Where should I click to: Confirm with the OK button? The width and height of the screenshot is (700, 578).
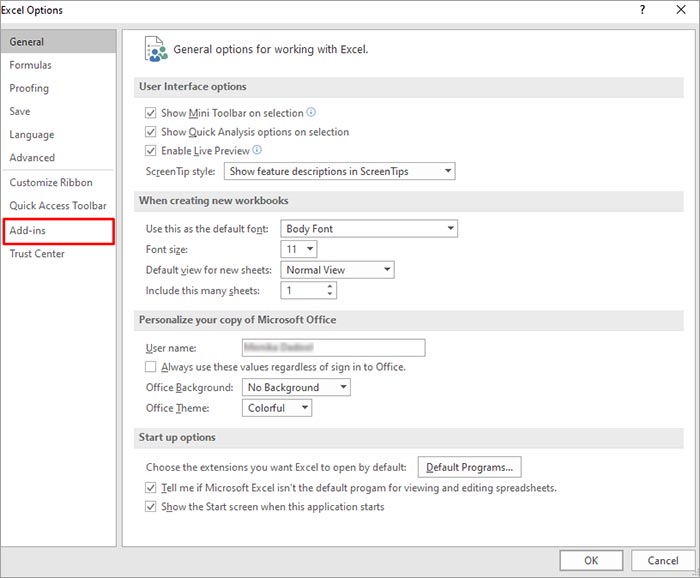tap(591, 560)
